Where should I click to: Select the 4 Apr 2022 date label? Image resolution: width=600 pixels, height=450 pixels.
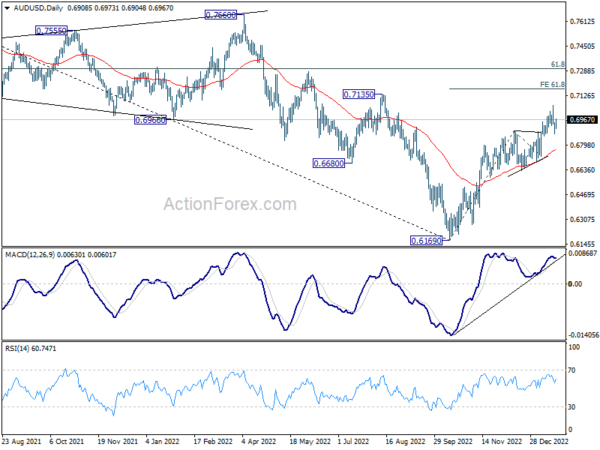[259, 442]
